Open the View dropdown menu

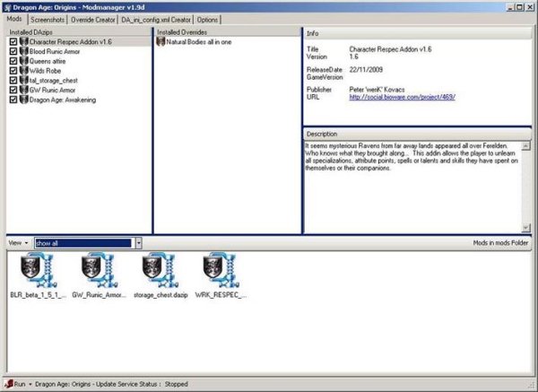click(18, 243)
